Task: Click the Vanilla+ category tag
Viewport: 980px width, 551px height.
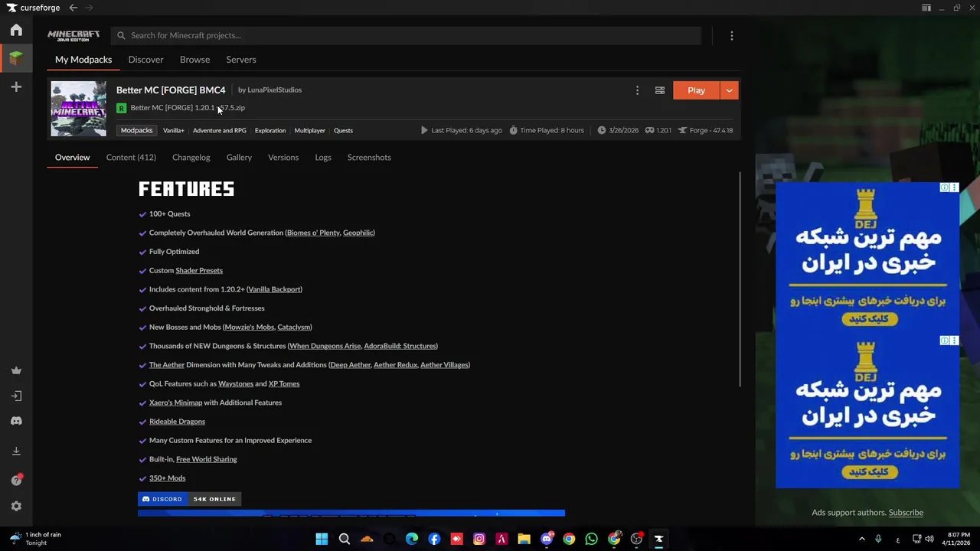Action: (x=174, y=131)
